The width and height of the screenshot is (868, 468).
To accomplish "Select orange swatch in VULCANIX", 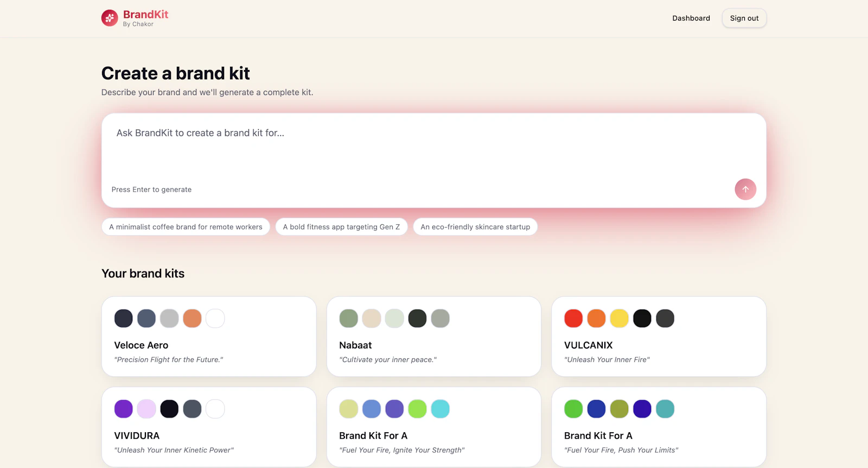I will (x=596, y=319).
